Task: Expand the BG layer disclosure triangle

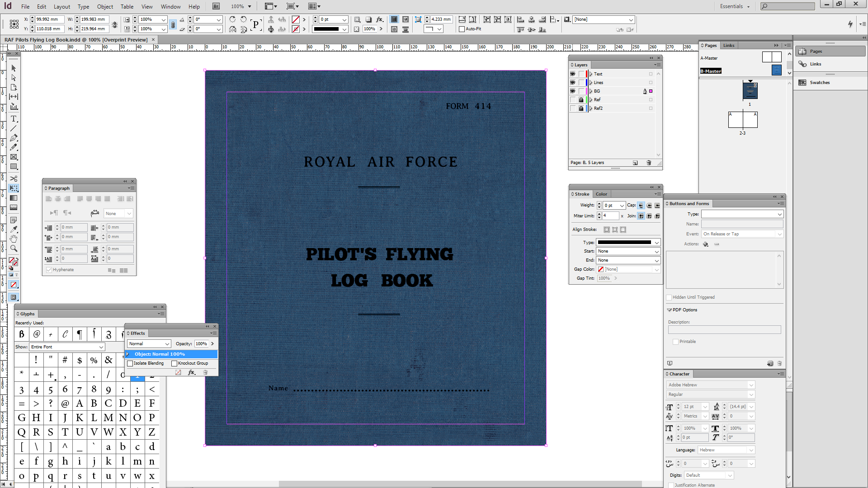Action: (591, 91)
